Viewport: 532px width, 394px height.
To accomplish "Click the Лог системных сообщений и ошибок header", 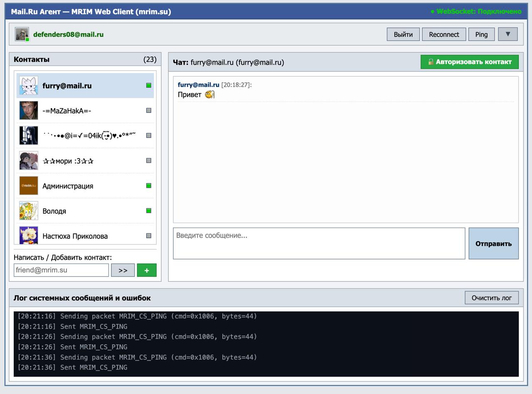I will click(82, 298).
